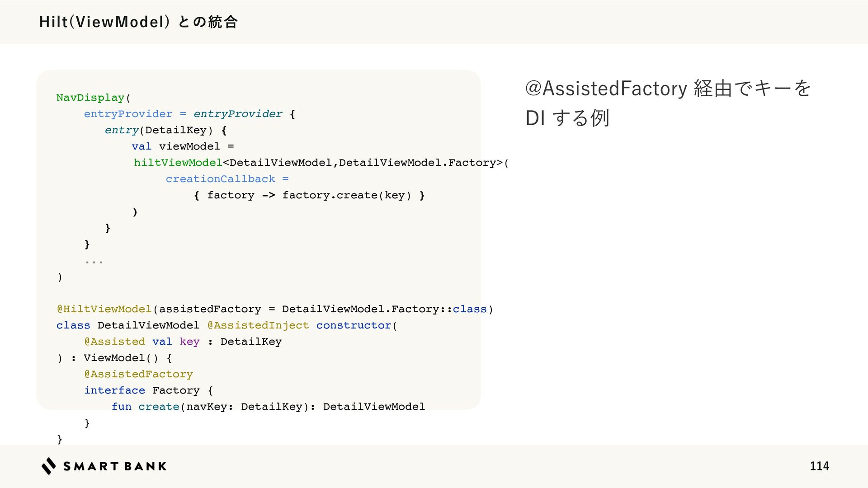This screenshot has width=868, height=488.
Task: Click the @AssistedInject annotation
Action: tap(258, 325)
